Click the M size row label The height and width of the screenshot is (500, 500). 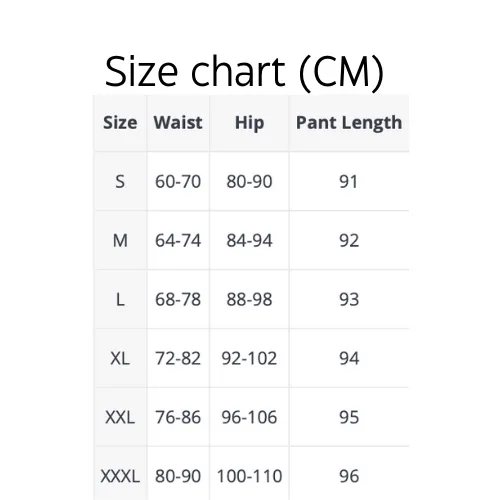click(120, 240)
